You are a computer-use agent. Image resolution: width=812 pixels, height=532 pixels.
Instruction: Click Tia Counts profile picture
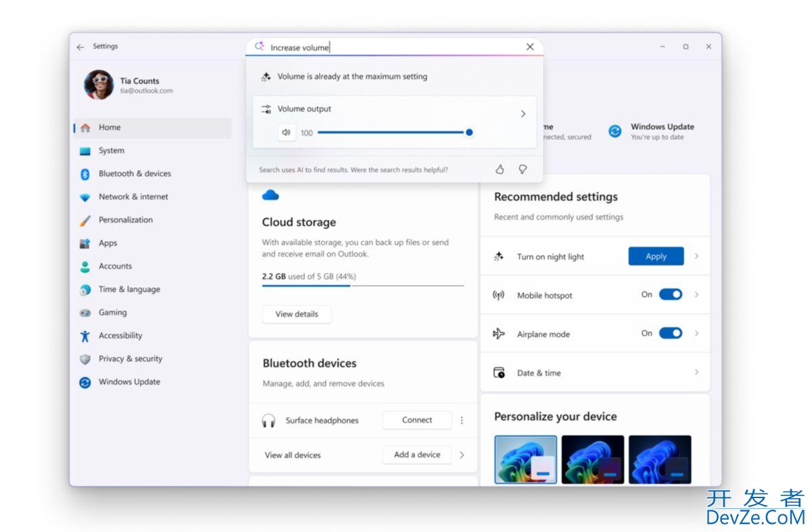(99, 85)
